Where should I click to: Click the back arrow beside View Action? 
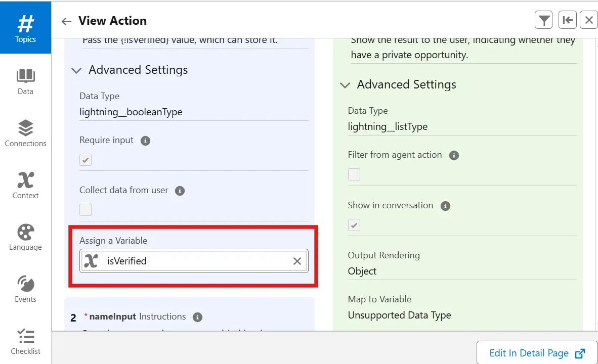click(x=66, y=21)
